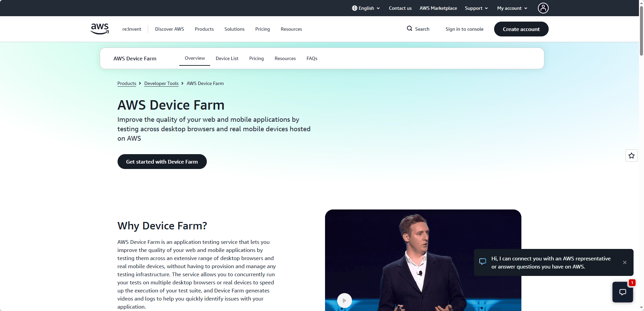Expand the My account dropdown
The image size is (644, 311).
click(x=512, y=8)
